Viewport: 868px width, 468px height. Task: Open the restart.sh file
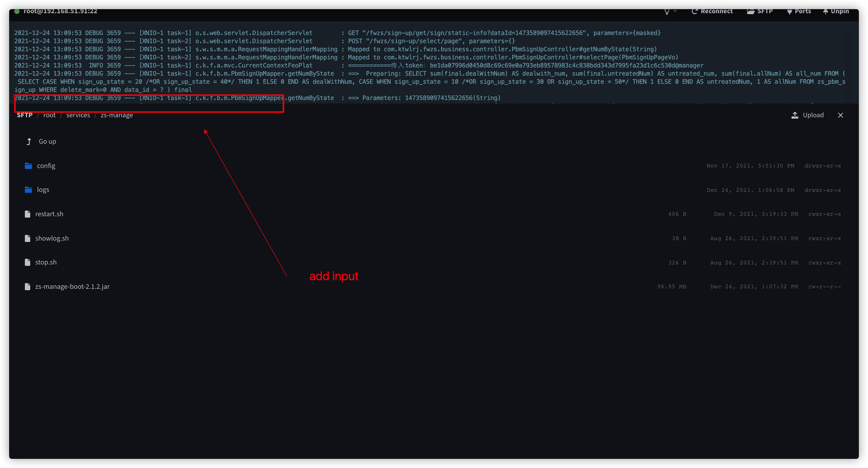(x=49, y=214)
